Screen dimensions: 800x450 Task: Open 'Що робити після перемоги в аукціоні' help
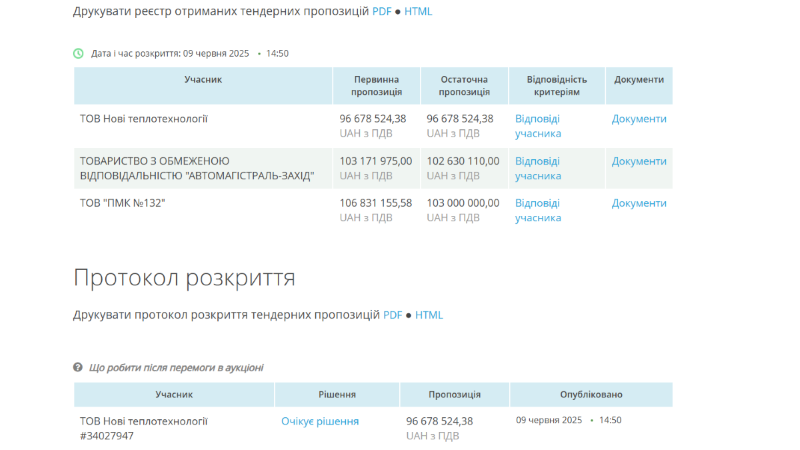point(176,367)
